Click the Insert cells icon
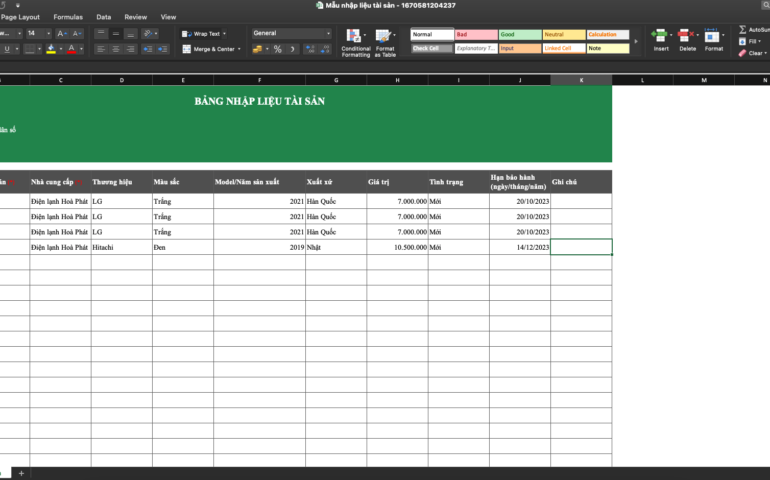770x480 pixels. (x=661, y=40)
